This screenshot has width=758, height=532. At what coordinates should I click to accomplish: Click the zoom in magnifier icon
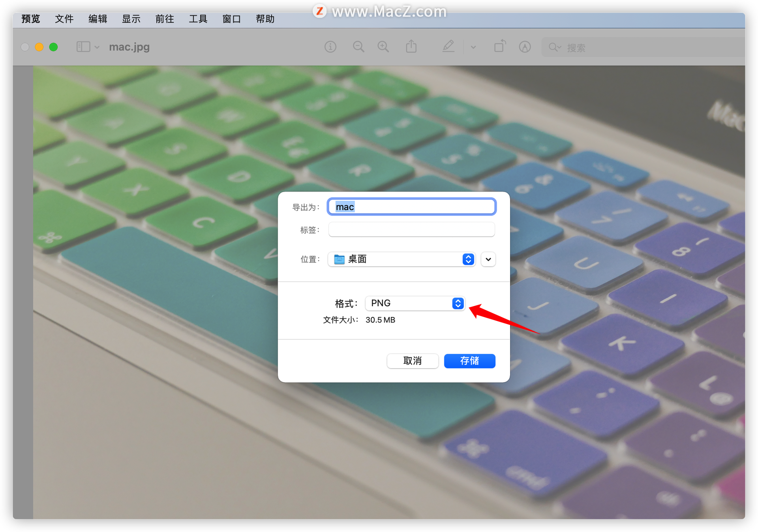point(383,47)
